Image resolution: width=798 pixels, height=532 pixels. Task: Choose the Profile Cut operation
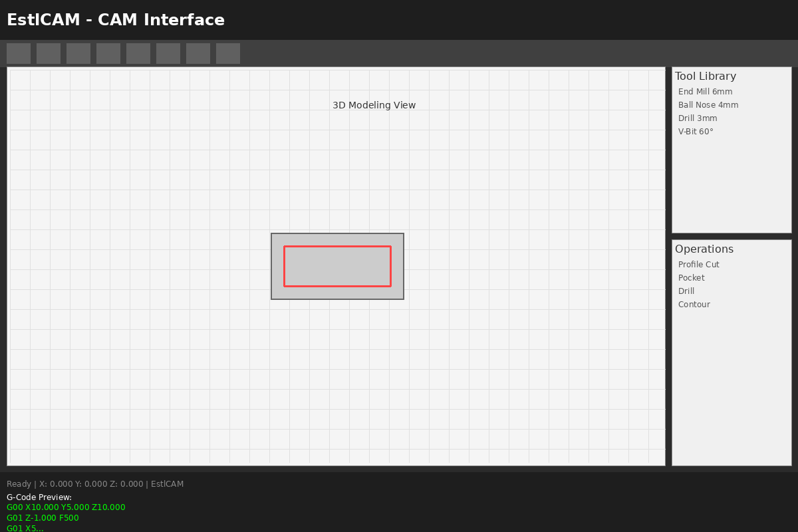pyautogui.click(x=698, y=265)
